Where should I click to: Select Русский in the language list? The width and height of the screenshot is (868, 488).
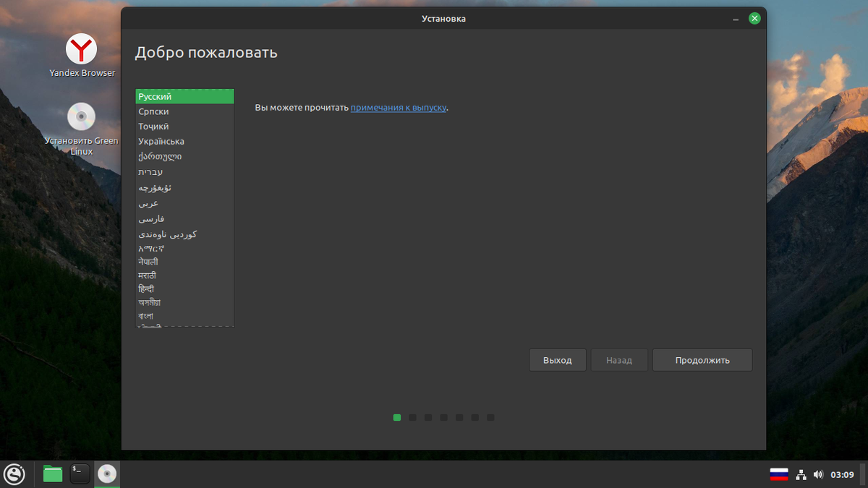185,97
